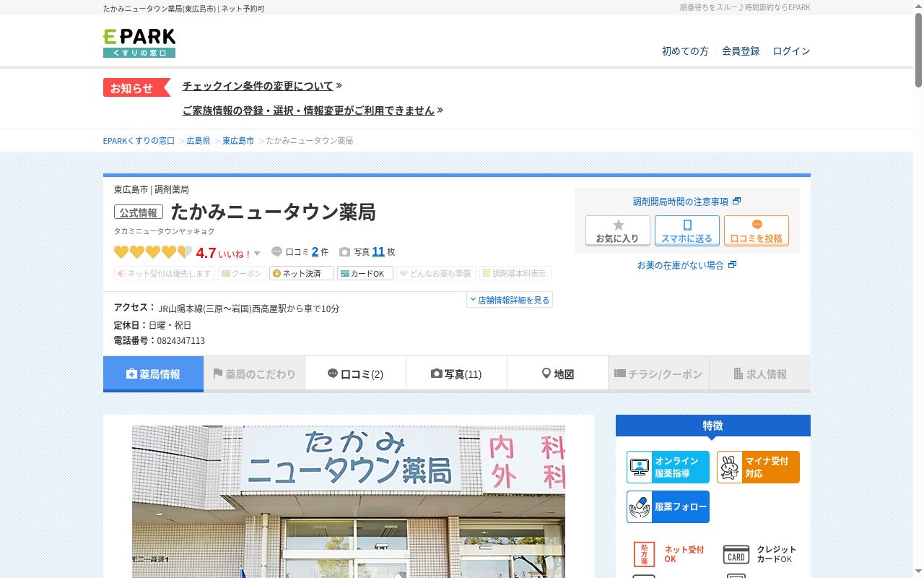Open the 薬局情報 tab

[153, 374]
